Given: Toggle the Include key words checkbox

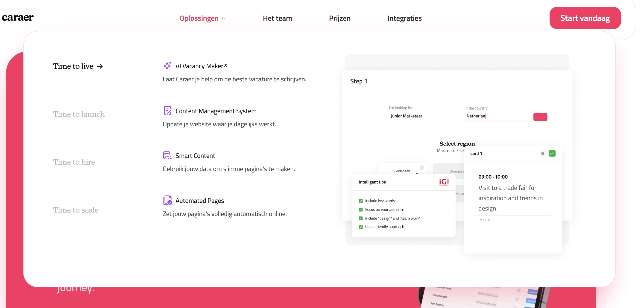Looking at the screenshot, I should [360, 201].
